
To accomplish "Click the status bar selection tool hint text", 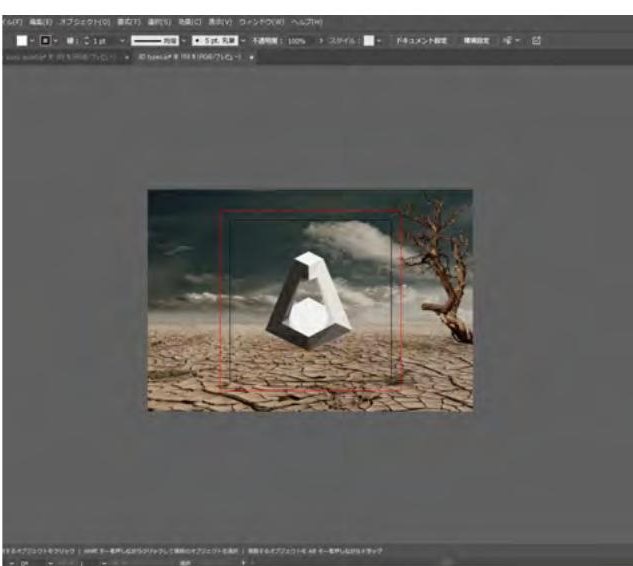I will point(192,551).
